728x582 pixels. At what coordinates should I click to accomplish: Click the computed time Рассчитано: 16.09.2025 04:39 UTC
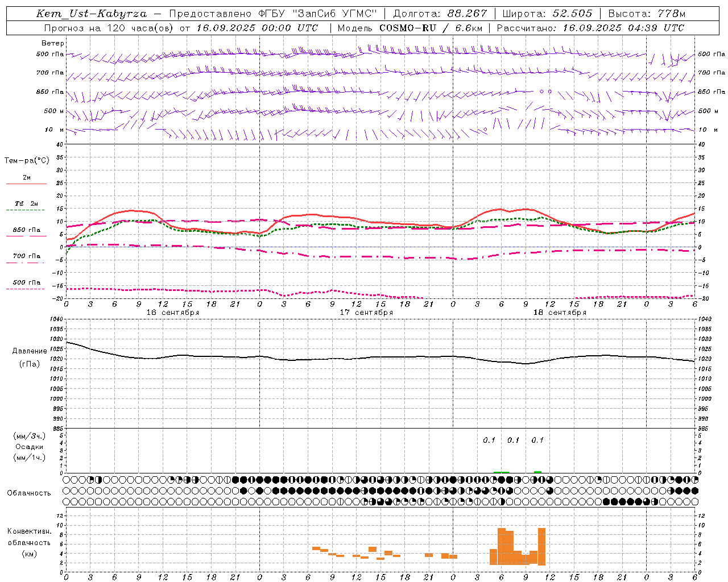coord(590,28)
